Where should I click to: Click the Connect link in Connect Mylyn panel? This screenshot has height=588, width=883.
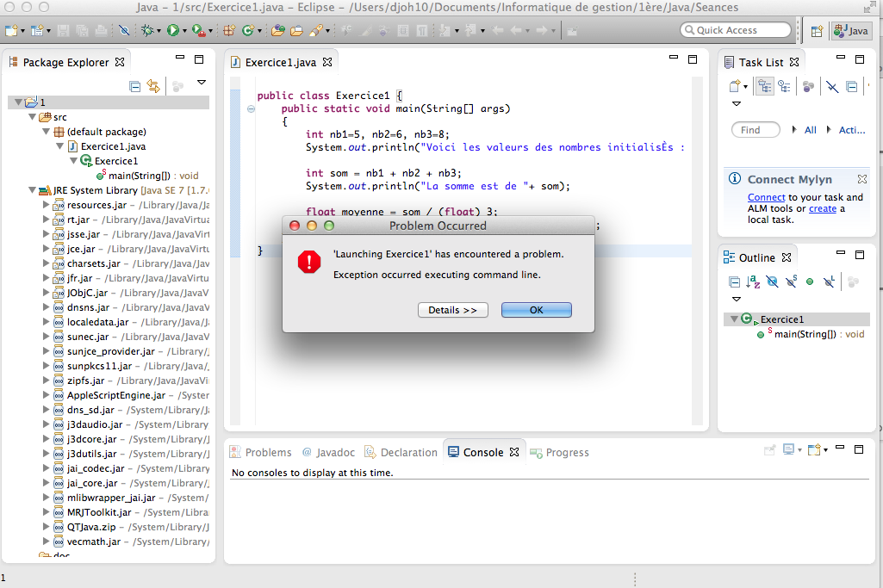(766, 197)
